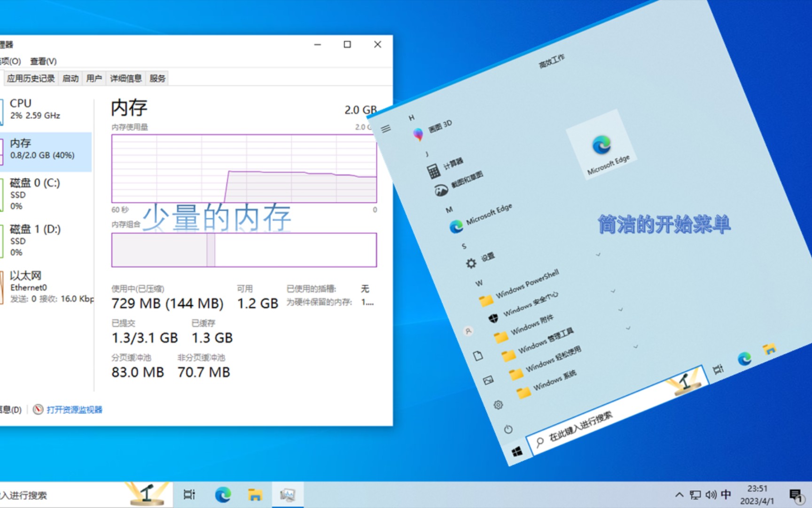The height and width of the screenshot is (508, 812).
Task: Minimize the Task Manager window
Action: [x=318, y=44]
